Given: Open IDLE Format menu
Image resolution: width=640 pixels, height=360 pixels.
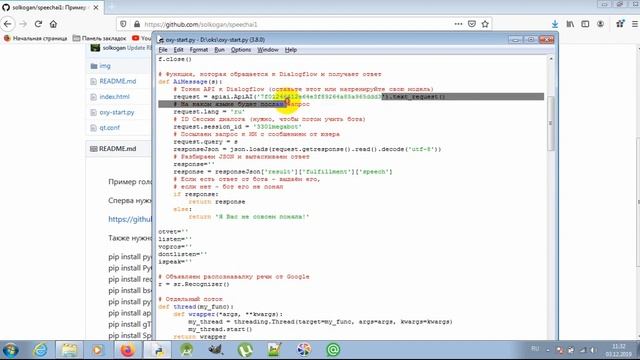Looking at the screenshot, I should [x=199, y=50].
